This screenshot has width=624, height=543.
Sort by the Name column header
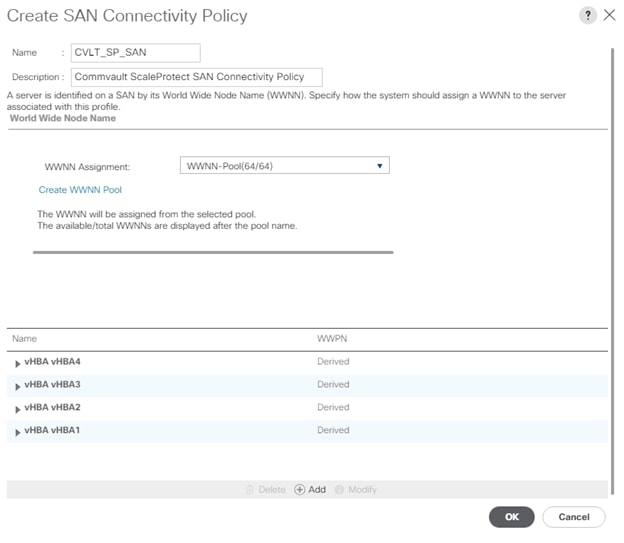click(26, 339)
